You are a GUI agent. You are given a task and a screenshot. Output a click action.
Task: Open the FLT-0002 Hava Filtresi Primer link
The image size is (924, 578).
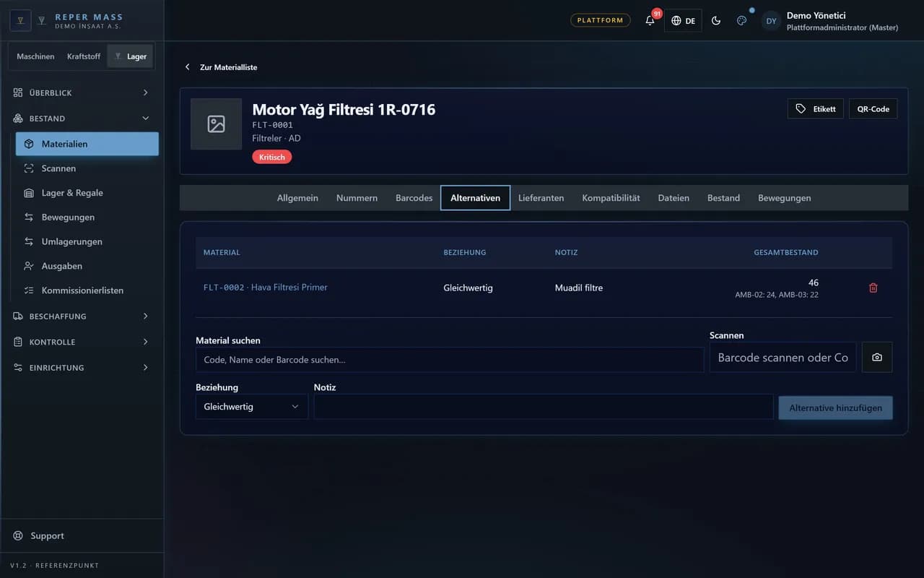tap(266, 288)
